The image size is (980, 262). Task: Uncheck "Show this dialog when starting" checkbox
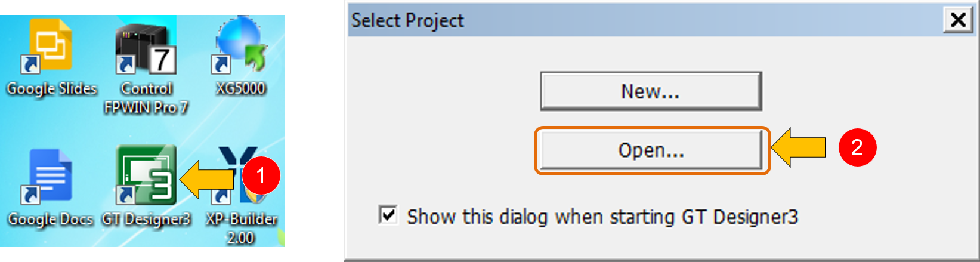point(388,215)
